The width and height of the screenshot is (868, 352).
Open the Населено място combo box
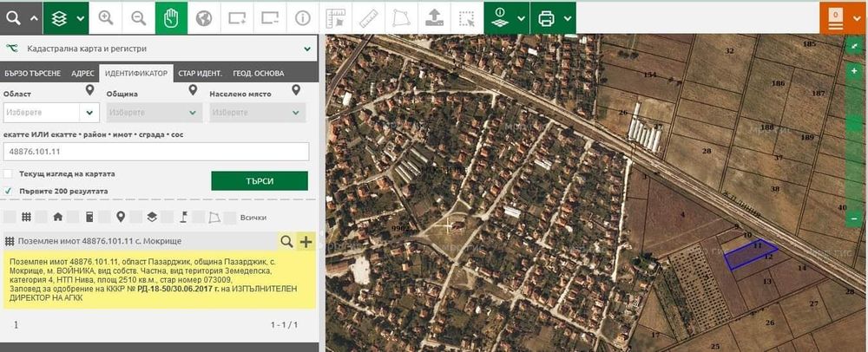coord(258,113)
